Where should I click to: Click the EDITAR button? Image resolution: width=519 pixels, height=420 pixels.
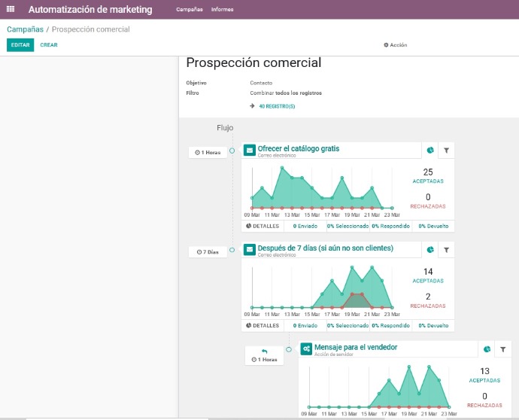20,45
